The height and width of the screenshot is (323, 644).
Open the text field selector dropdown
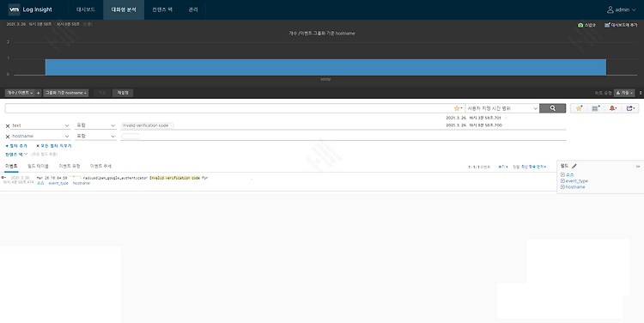[x=40, y=125]
